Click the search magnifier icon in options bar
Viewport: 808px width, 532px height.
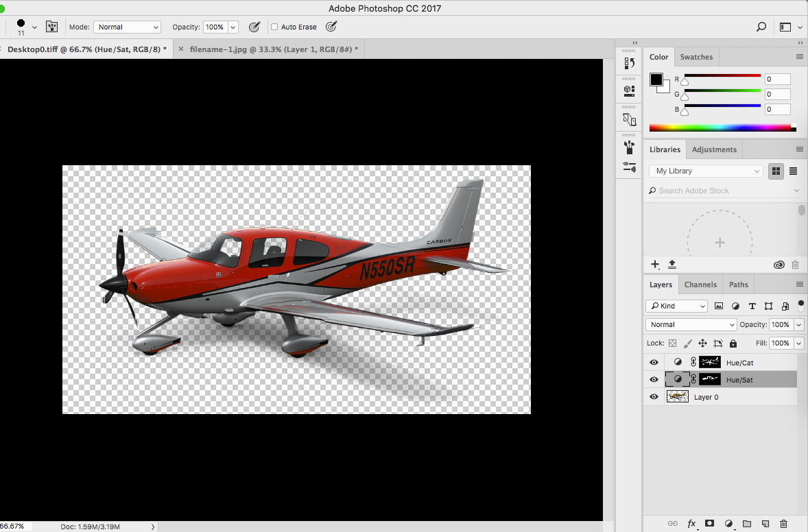[x=761, y=27]
